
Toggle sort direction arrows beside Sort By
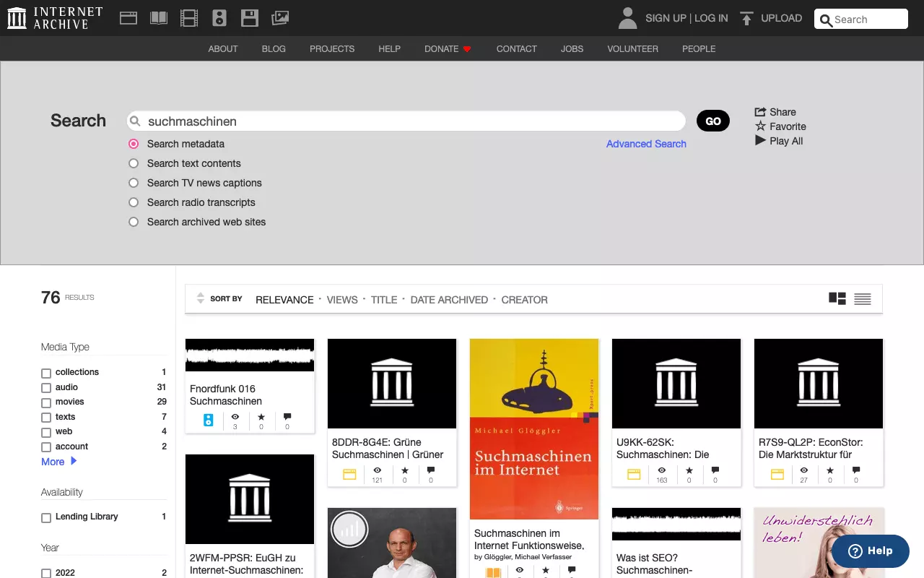(201, 298)
